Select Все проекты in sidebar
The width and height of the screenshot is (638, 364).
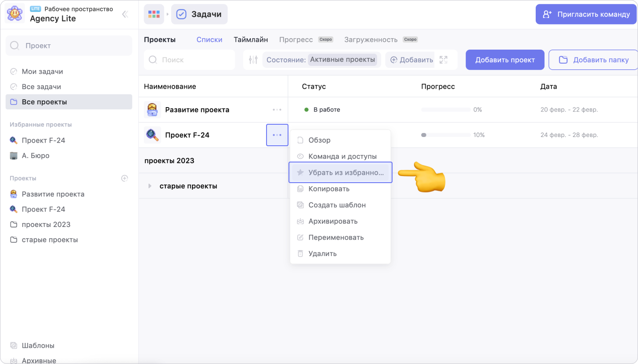tap(69, 102)
